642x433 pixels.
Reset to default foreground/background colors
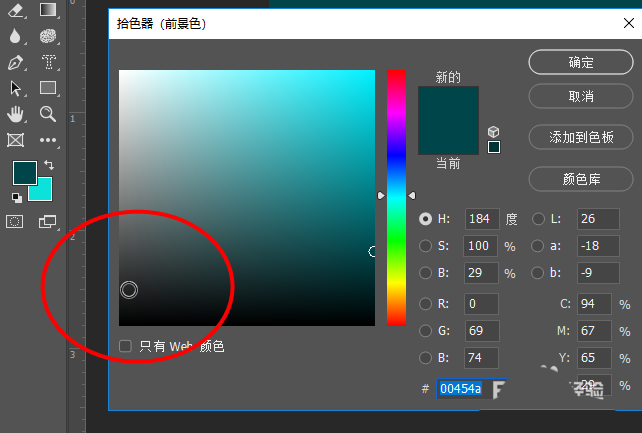tap(17, 198)
